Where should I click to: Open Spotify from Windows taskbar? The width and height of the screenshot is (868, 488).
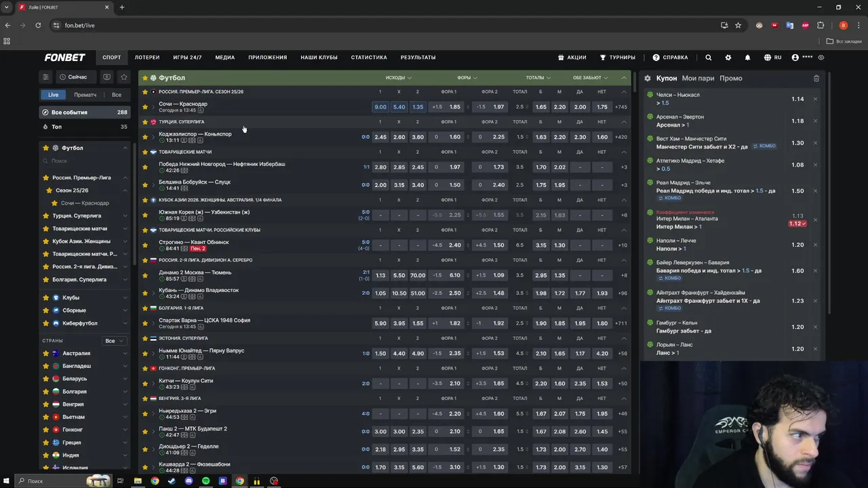point(205,481)
